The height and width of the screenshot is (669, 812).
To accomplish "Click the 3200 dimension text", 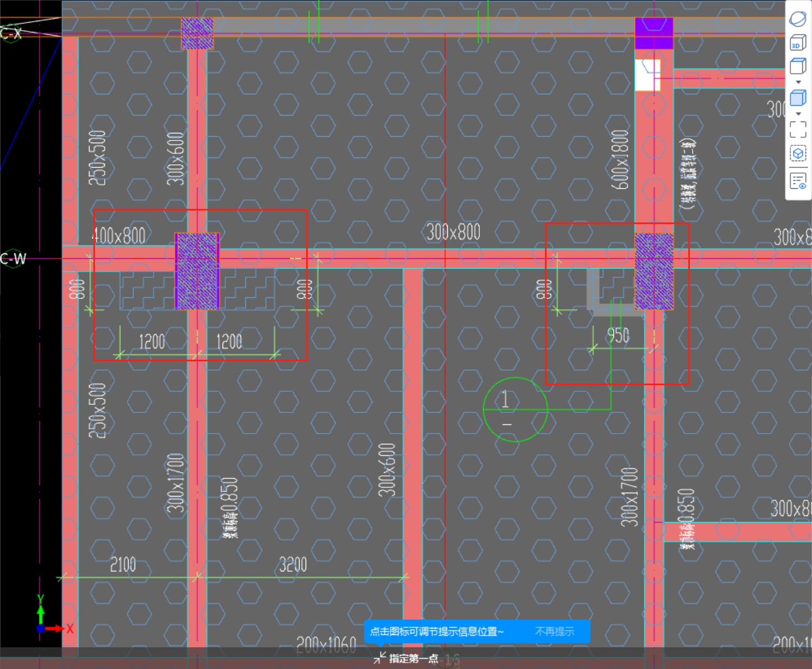I will coord(293,565).
